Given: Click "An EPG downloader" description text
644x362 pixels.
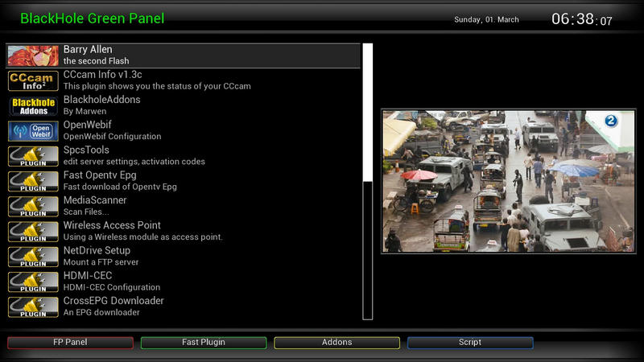Looking at the screenshot, I should [x=101, y=312].
